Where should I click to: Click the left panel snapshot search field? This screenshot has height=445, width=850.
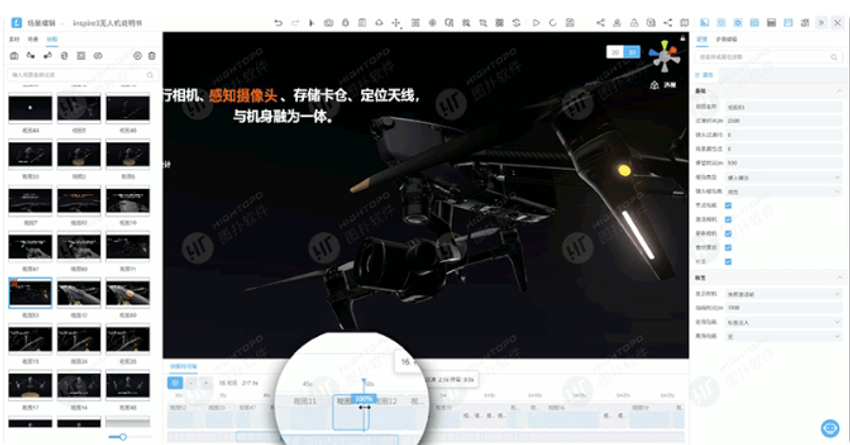(x=81, y=75)
